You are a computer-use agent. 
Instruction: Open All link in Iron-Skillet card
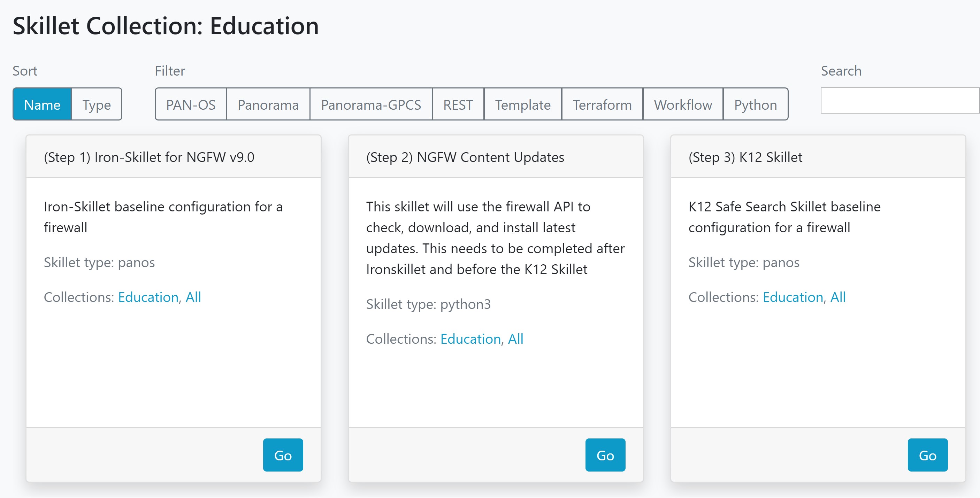pos(193,297)
